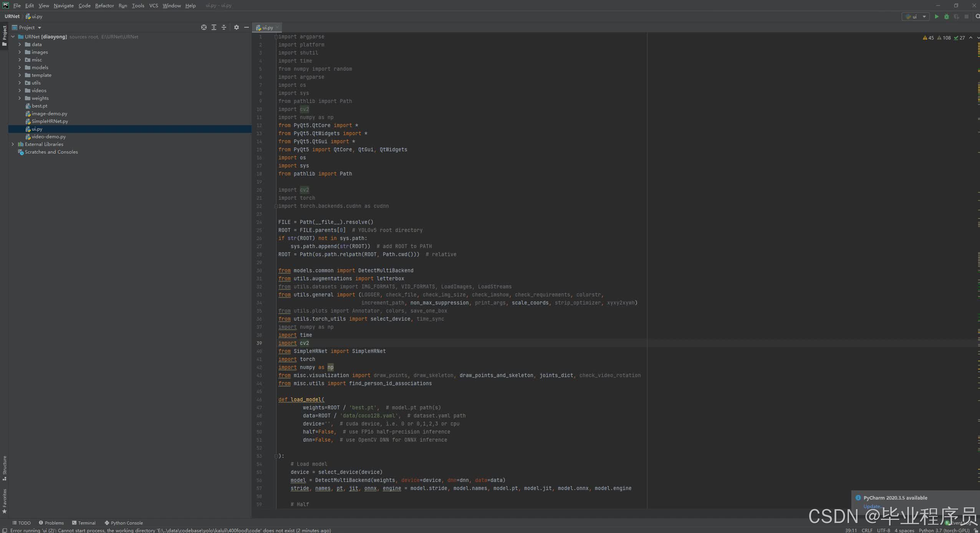The image size is (980, 533).
Task: Open the VCS menu
Action: click(154, 5)
